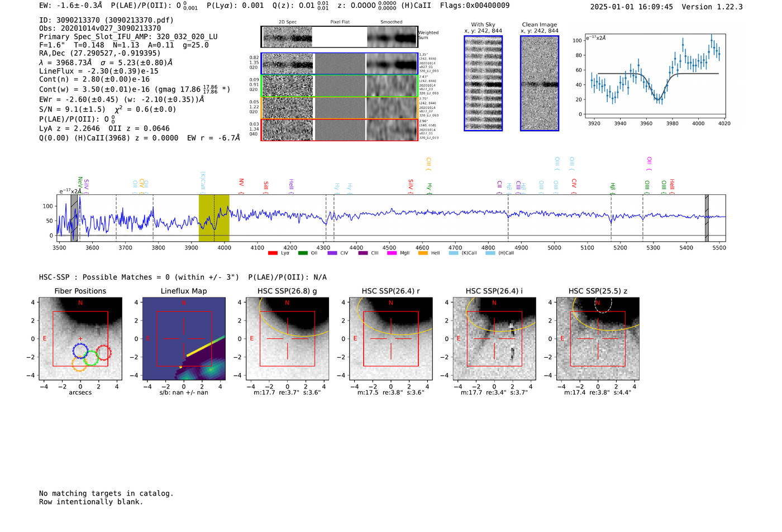Open the With Sky cutout image

(483, 83)
